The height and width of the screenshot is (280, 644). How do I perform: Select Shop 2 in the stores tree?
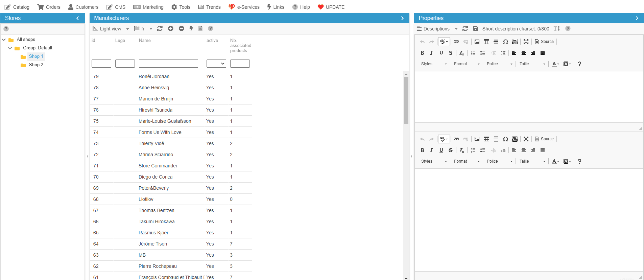(36, 65)
